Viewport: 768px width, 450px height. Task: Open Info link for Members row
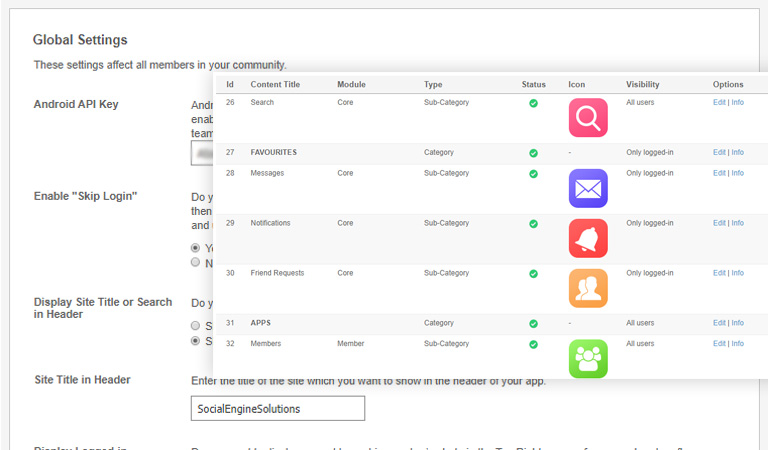point(737,343)
